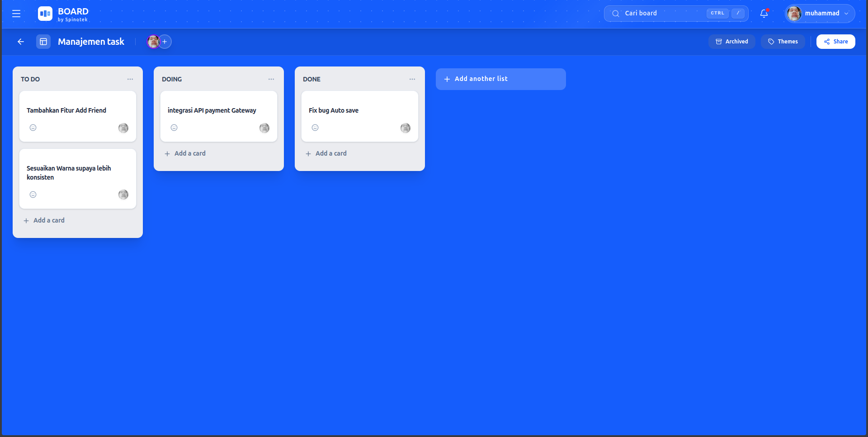Open the DONE list options menu
Image resolution: width=868 pixels, height=437 pixels.
tap(412, 79)
